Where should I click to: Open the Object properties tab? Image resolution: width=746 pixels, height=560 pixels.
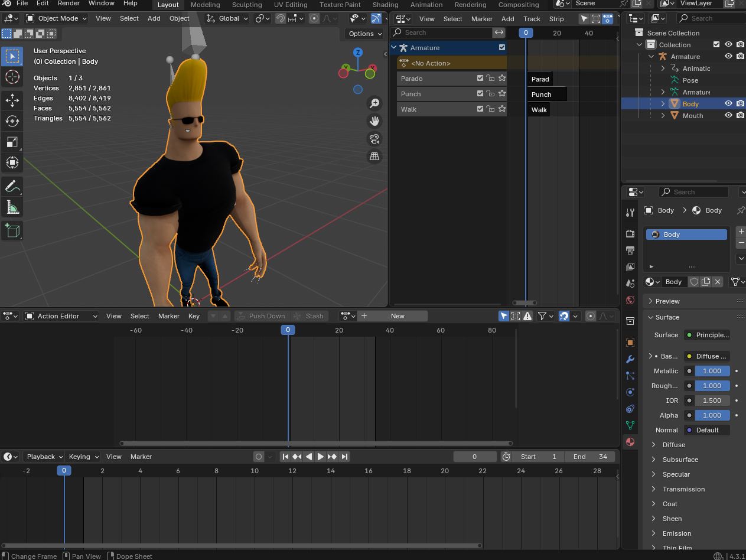[630, 343]
